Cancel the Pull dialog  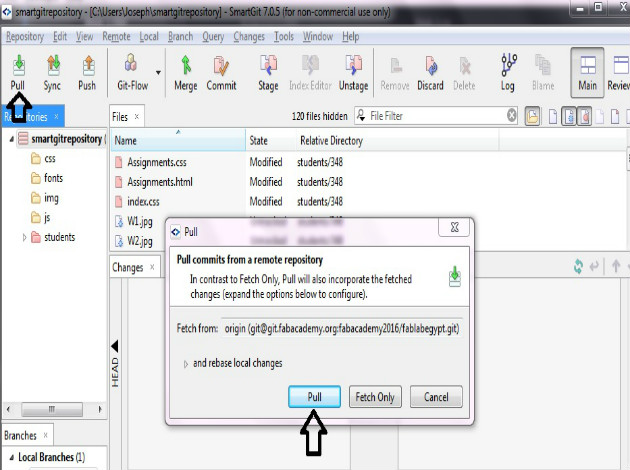[x=436, y=397]
